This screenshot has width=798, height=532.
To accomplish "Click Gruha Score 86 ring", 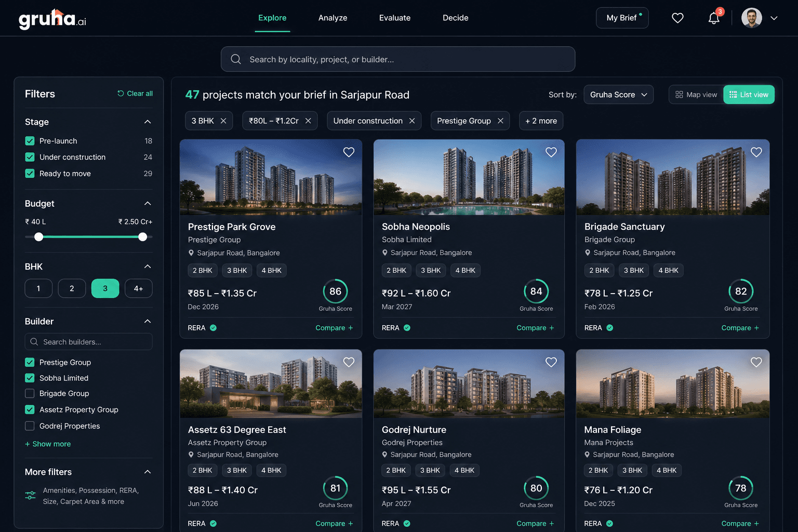I will point(336,291).
